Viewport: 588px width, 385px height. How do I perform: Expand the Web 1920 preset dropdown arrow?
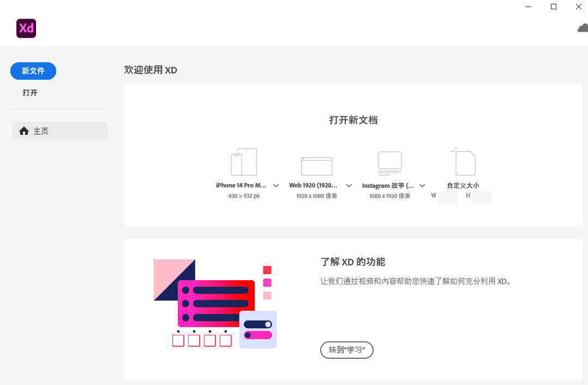tap(349, 186)
